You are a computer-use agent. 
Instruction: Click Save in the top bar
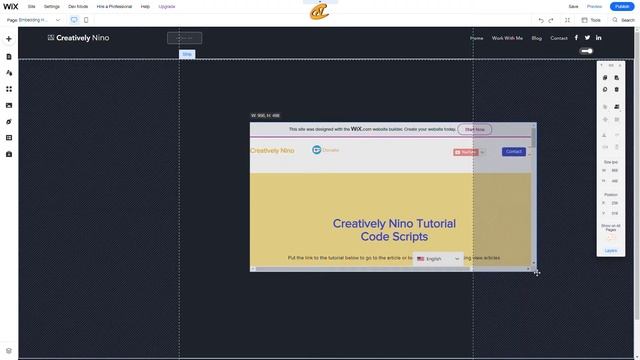[x=573, y=7]
